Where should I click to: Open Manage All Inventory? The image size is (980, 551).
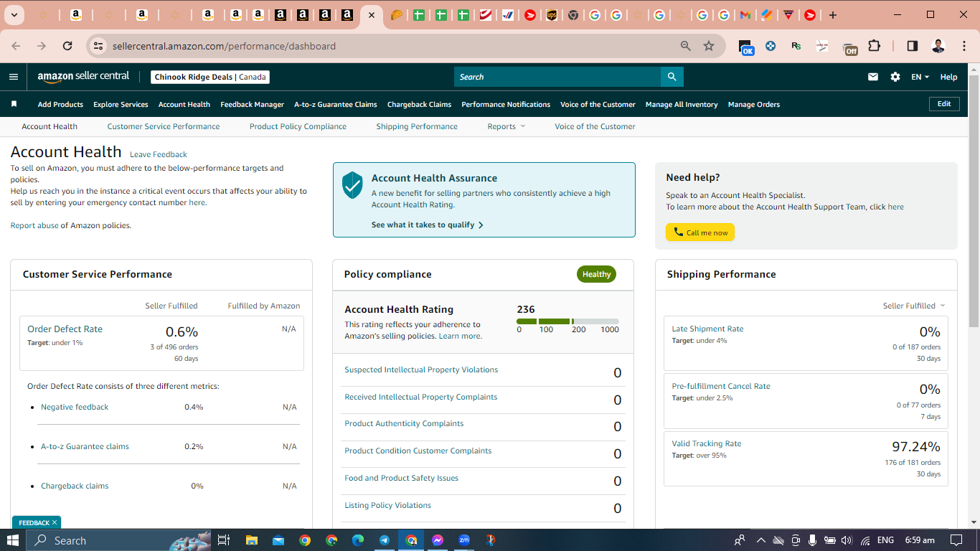coord(682,104)
